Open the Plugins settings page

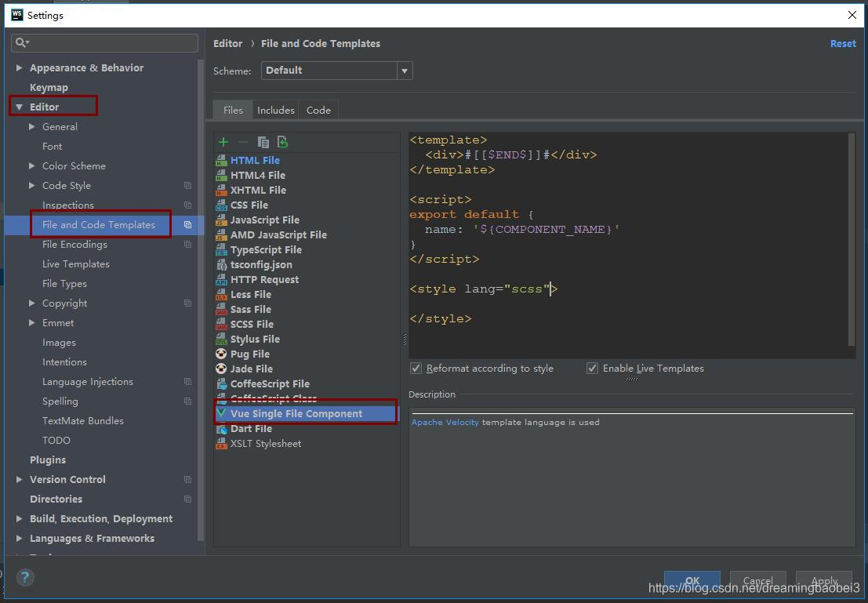48,460
